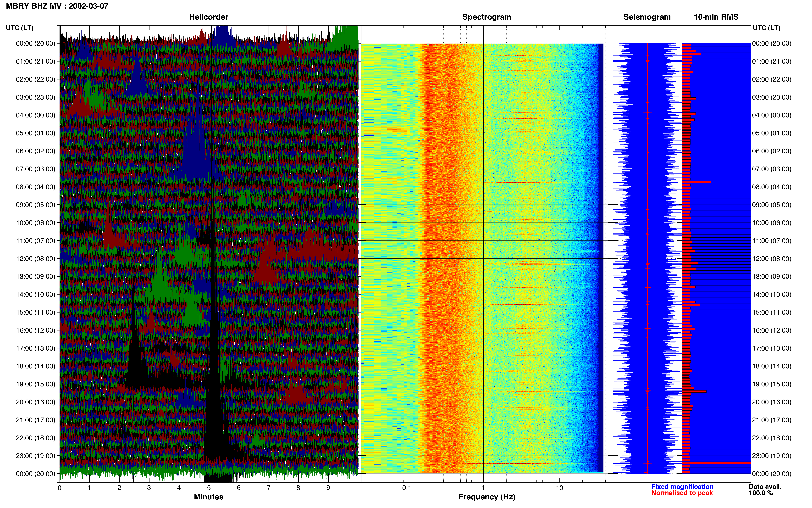The image size is (812, 508).
Task: Click the right '14:00 (10:00)' time label
Action: point(772,295)
